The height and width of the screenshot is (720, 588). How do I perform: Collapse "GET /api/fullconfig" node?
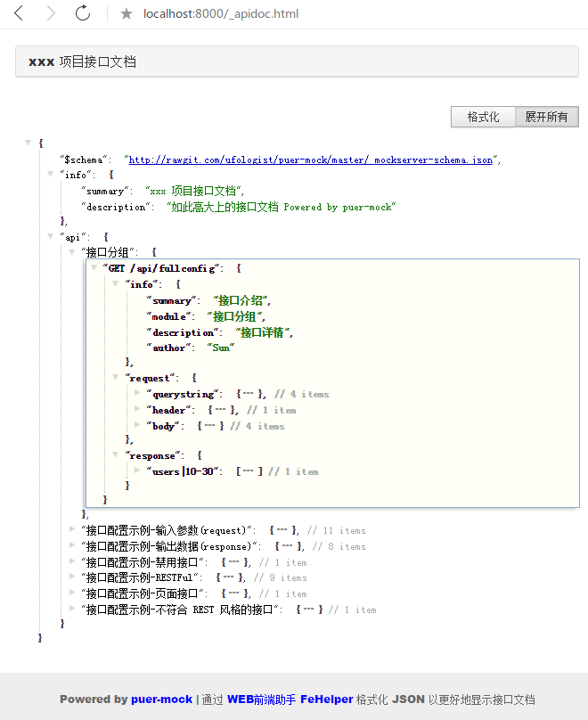pos(94,267)
